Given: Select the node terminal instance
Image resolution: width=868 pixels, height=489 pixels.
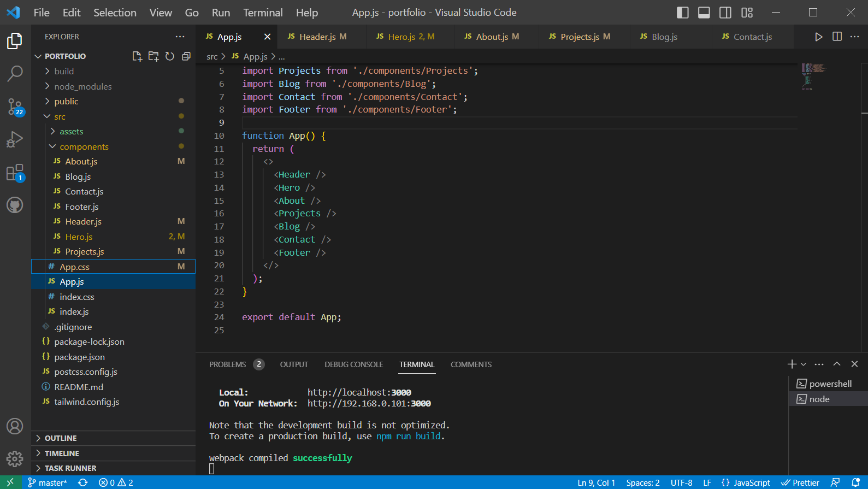Looking at the screenshot, I should tap(828, 399).
